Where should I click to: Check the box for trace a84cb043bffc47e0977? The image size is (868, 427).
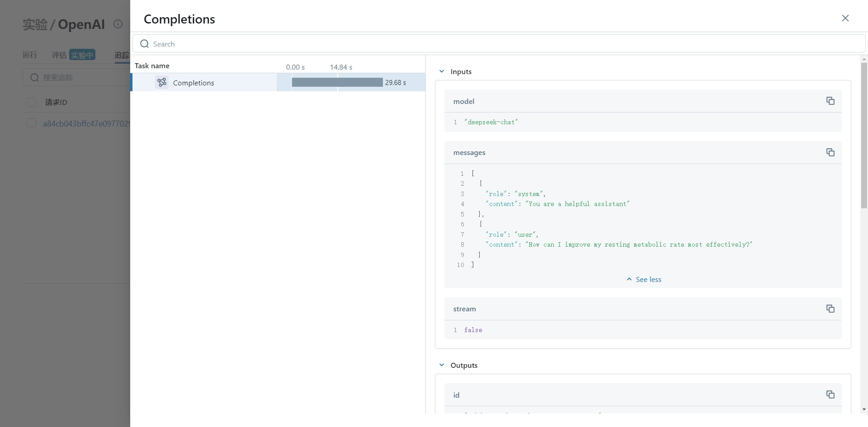32,123
